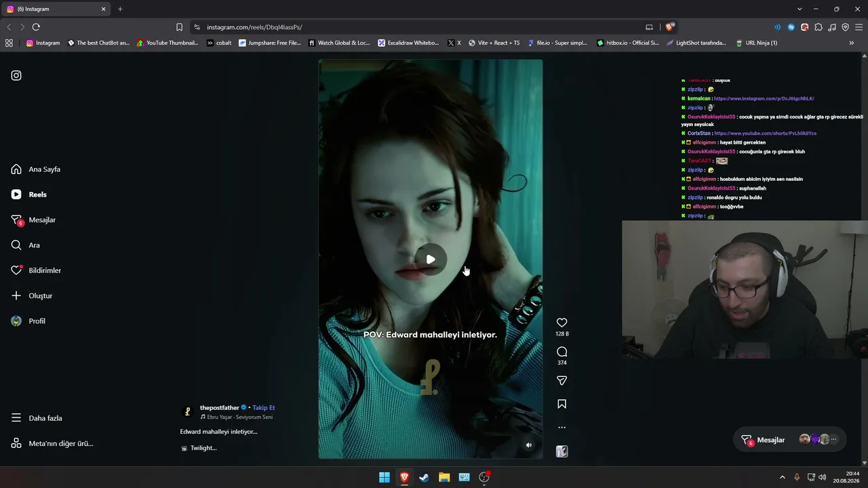Click the Instagram logo in the sidebar
Viewport: 868px width, 488px height.
coord(16,75)
